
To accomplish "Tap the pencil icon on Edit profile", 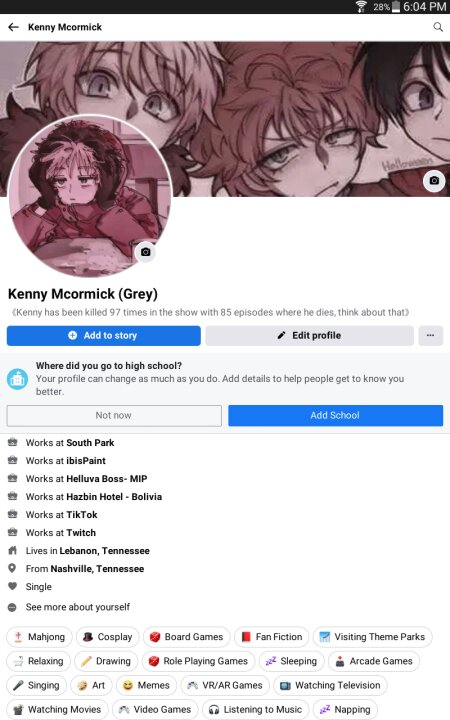I will coord(281,335).
